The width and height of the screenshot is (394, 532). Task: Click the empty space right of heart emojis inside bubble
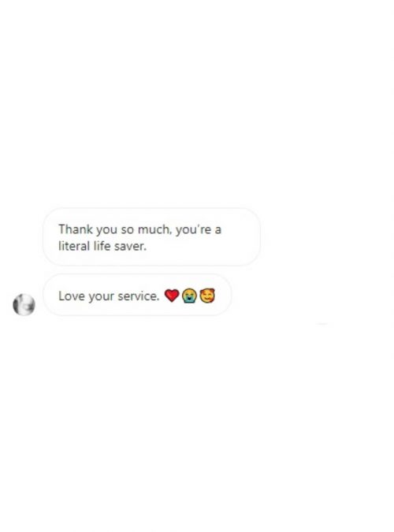pyautogui.click(x=223, y=296)
